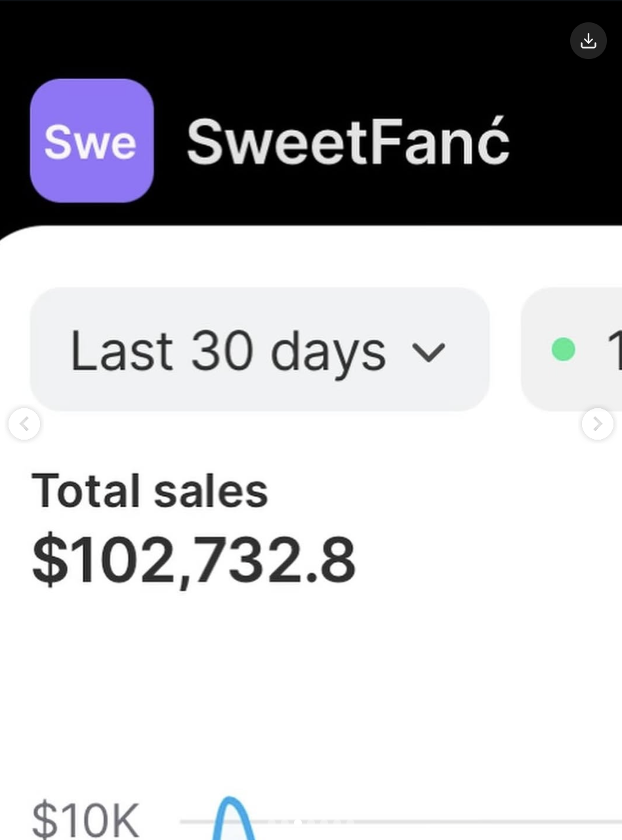This screenshot has height=840, width=622.
Task: Click the Total sales heading
Action: pos(151,490)
